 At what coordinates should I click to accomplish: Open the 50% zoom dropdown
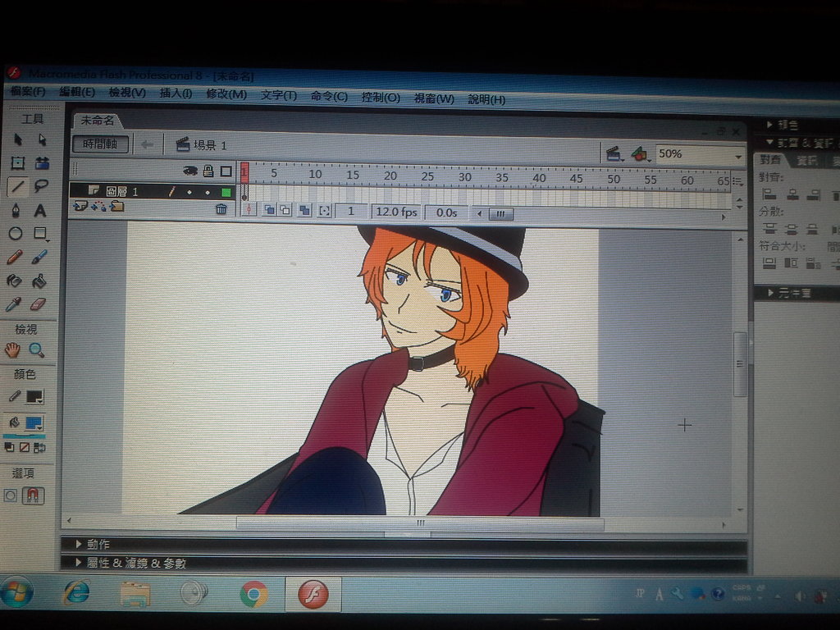pos(738,157)
